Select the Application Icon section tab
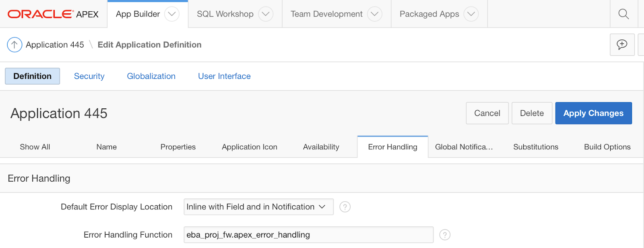 point(250,147)
